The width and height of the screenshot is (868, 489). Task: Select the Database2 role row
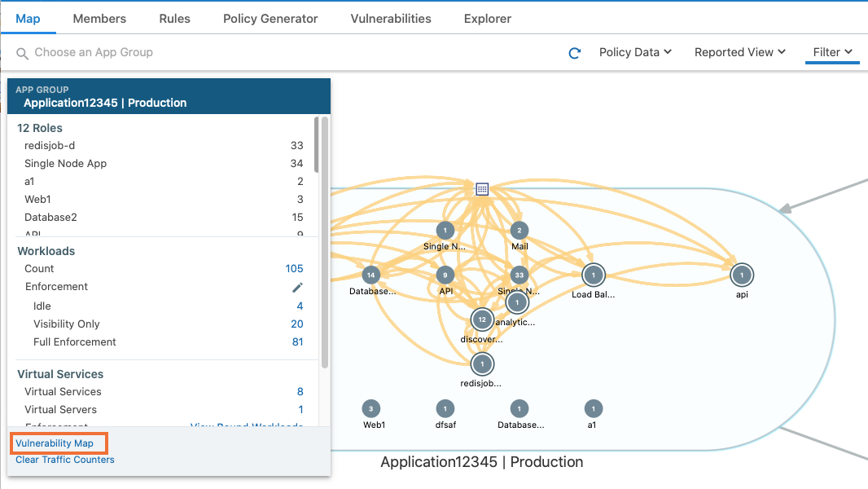[x=164, y=217]
